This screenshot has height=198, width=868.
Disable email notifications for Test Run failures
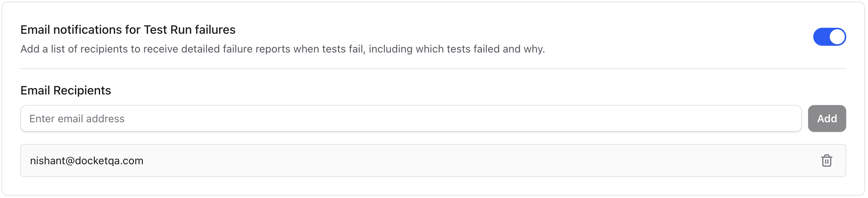tap(829, 37)
